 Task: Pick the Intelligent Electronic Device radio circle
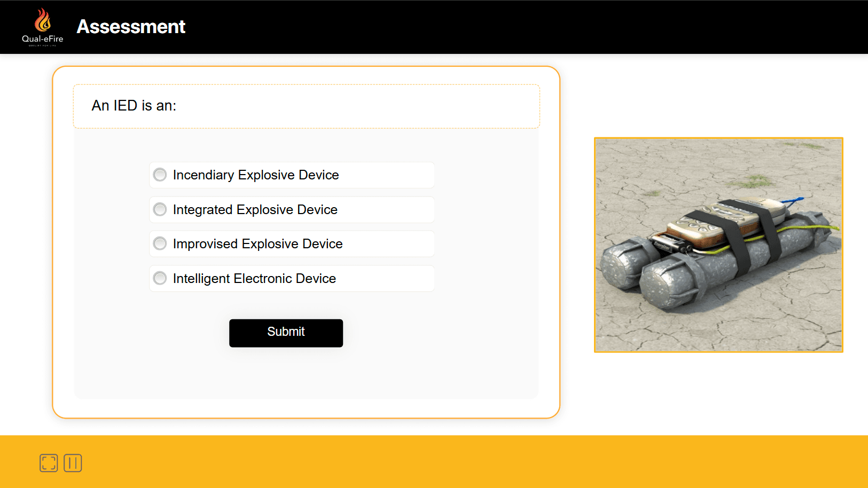160,278
